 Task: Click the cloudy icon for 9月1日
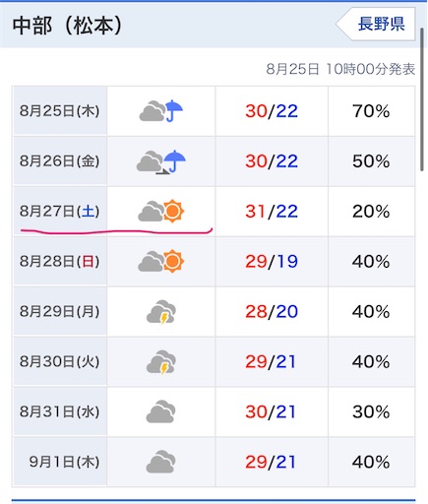click(160, 462)
